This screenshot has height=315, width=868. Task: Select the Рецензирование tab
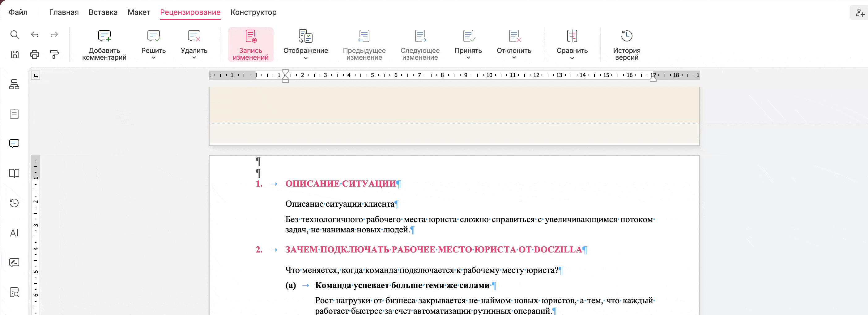coord(190,12)
